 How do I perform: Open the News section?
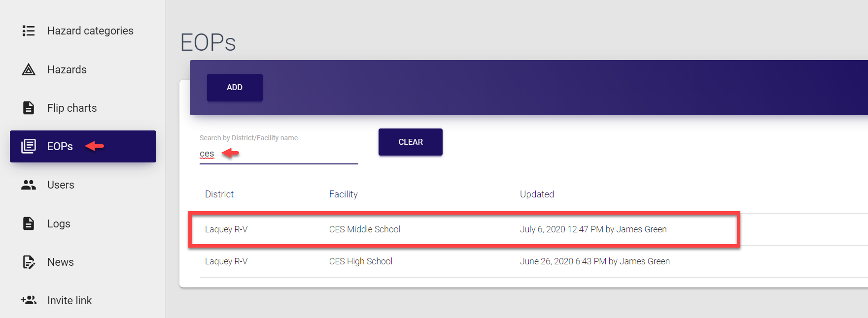[61, 262]
